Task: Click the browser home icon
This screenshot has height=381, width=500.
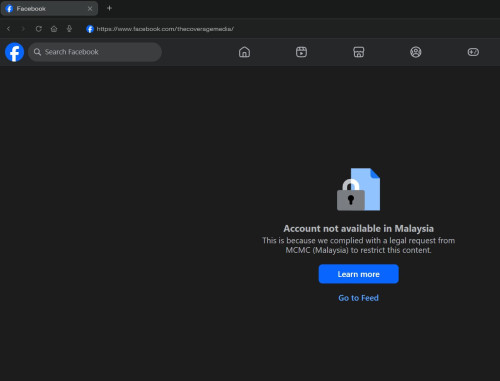Action: pos(54,29)
